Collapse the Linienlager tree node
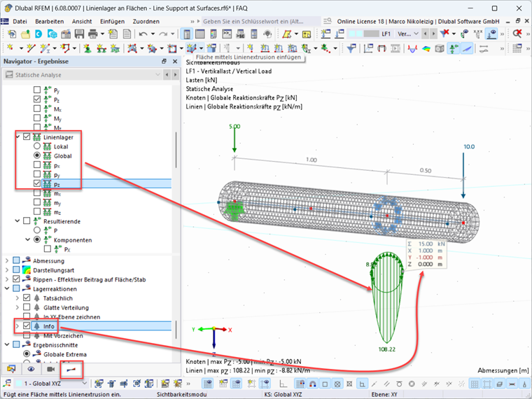The image size is (532, 399). pos(17,136)
